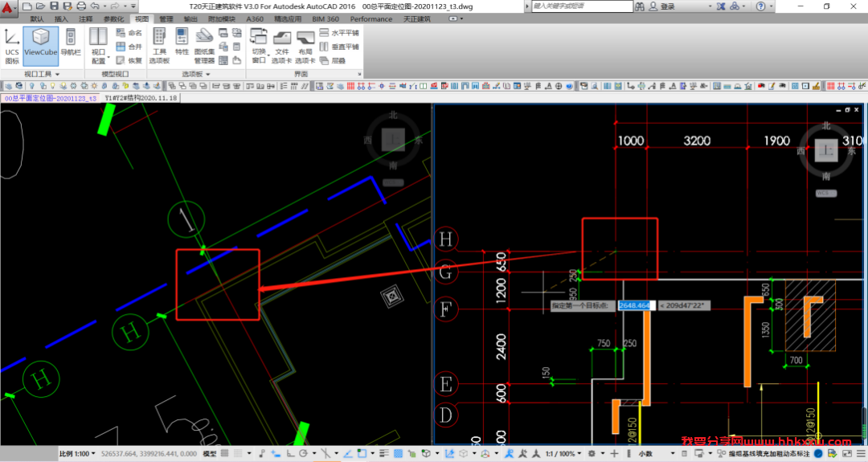Expand the 界面 panel dialog launcher arrow
Viewport: 868px width, 462px height.
click(359, 74)
